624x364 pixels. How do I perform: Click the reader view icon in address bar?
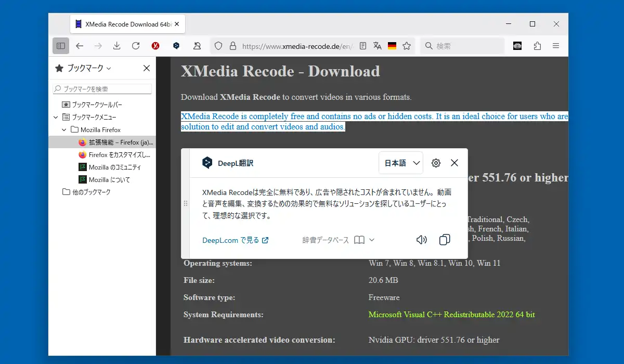tap(363, 46)
